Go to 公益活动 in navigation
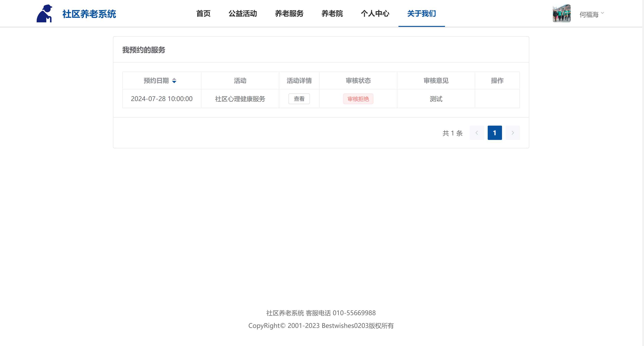The image size is (644, 346). [242, 13]
